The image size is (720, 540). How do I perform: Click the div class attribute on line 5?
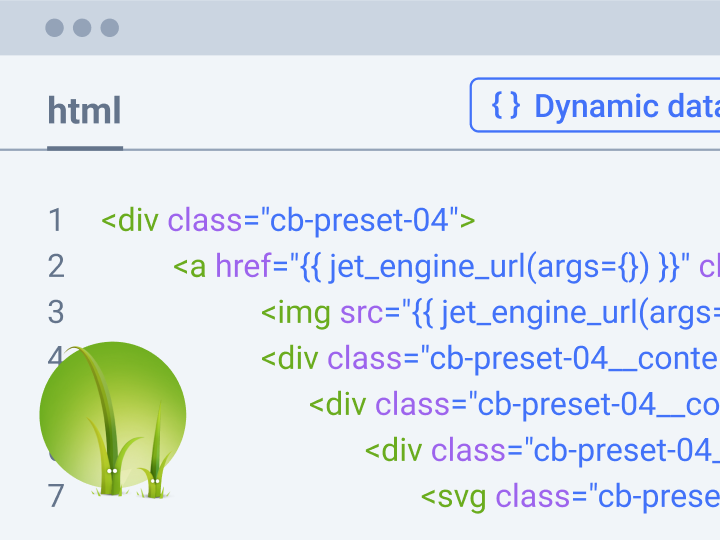pos(412,405)
